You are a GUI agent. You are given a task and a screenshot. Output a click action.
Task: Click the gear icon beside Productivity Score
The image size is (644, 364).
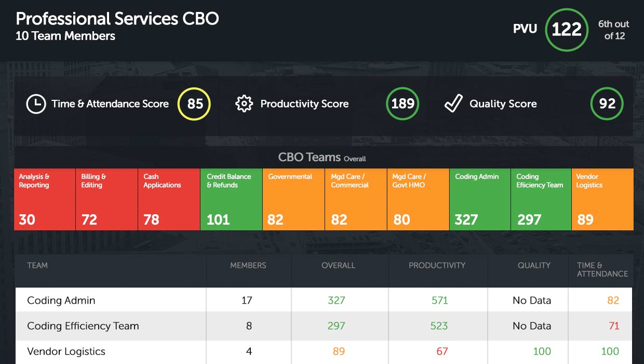click(x=244, y=104)
